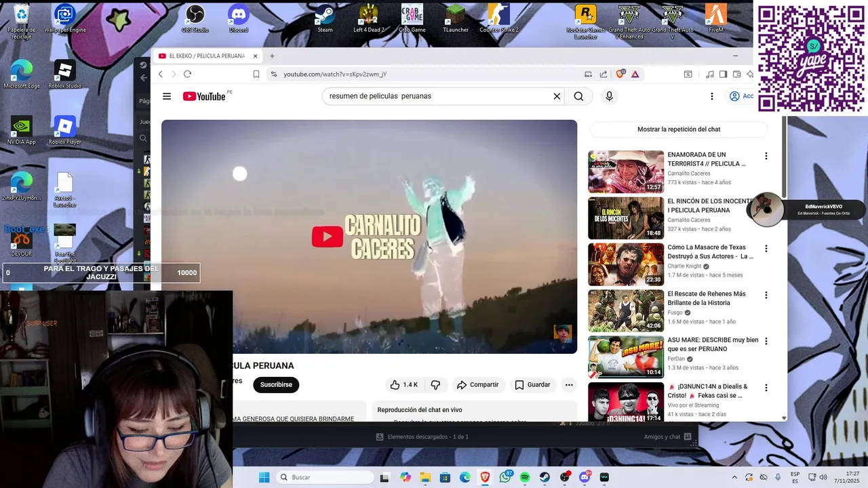This screenshot has width=868, height=488.
Task: Run the YouTube search with the magnifier button
Action: pyautogui.click(x=578, y=96)
